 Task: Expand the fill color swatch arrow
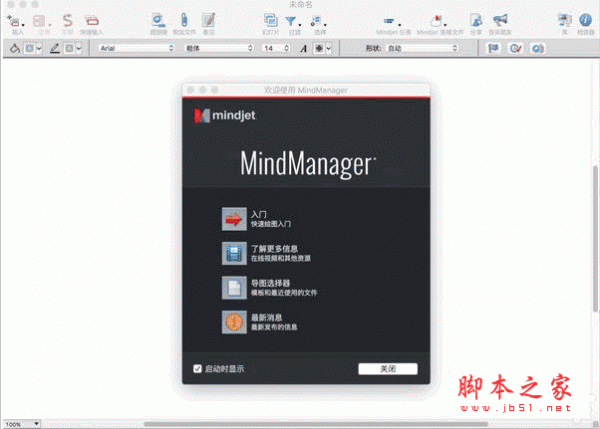pyautogui.click(x=39, y=49)
